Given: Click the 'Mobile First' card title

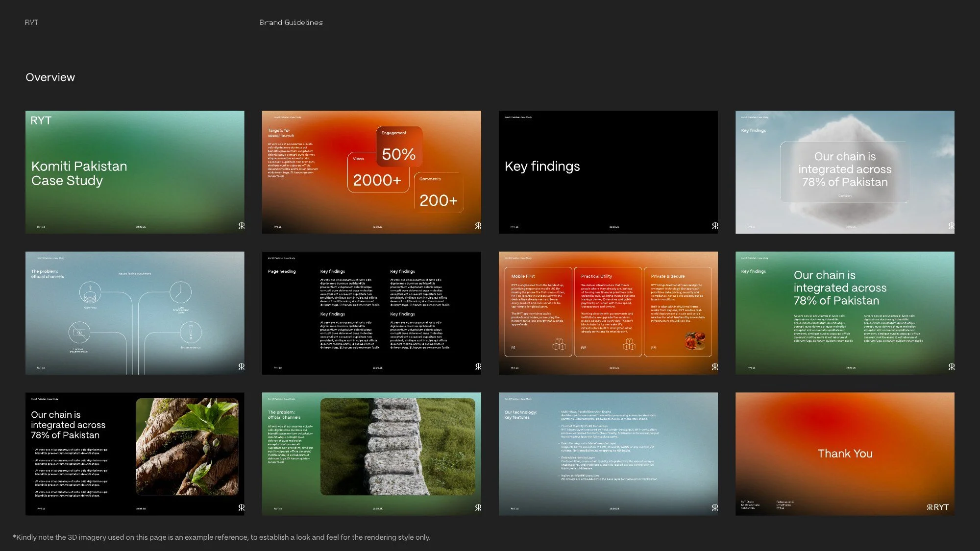Looking at the screenshot, I should pyautogui.click(x=523, y=276).
